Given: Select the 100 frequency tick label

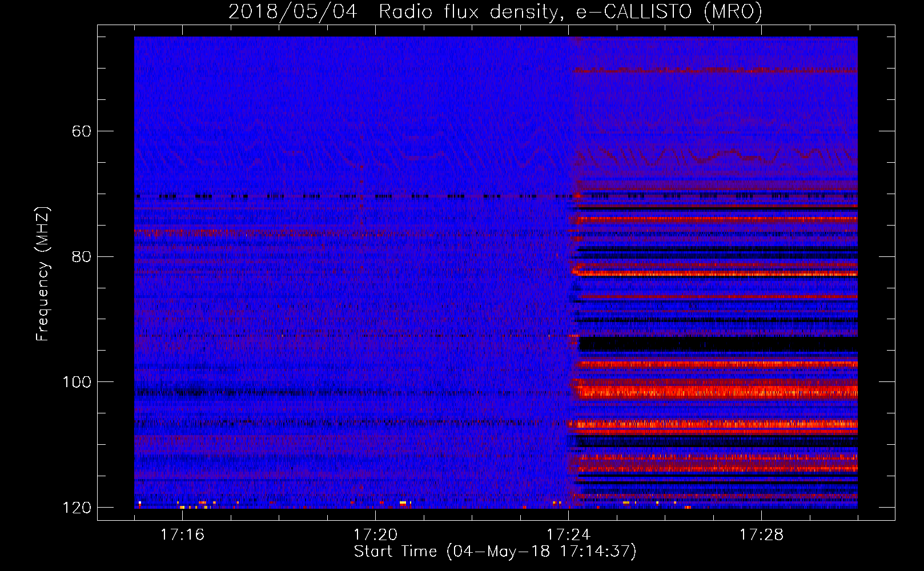Looking at the screenshot, I should (77, 381).
